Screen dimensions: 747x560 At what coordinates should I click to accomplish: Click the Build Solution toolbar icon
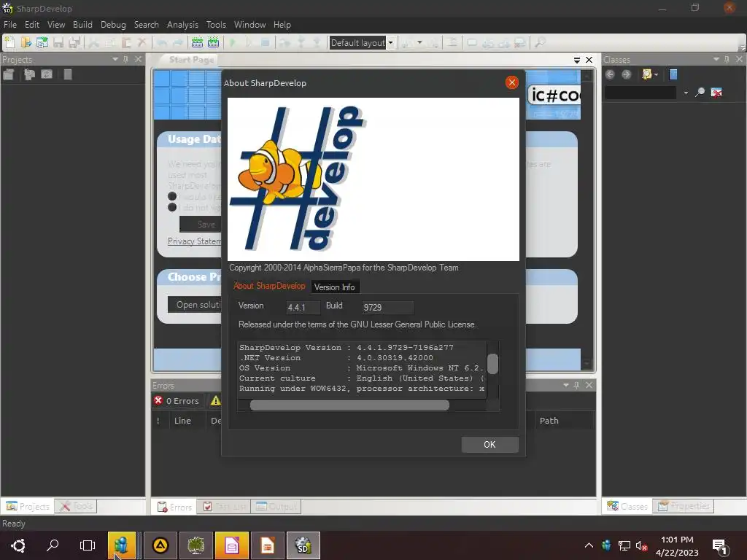pyautogui.click(x=197, y=43)
